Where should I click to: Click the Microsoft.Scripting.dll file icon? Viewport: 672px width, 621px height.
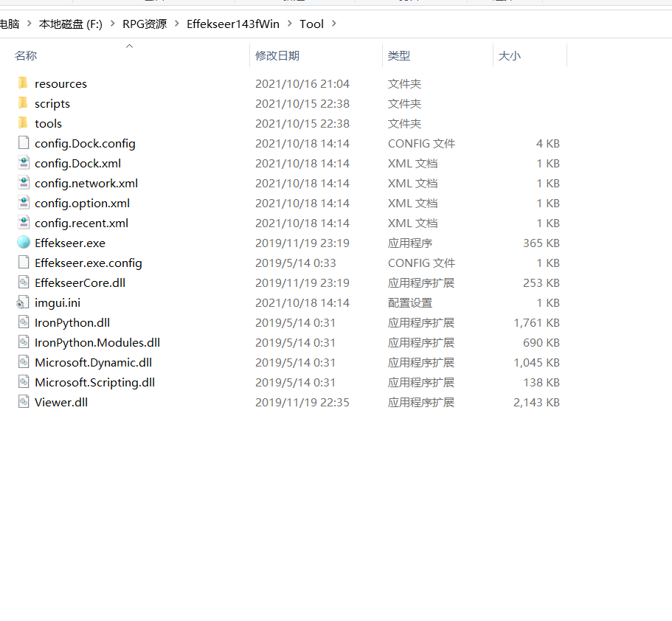pyautogui.click(x=24, y=382)
